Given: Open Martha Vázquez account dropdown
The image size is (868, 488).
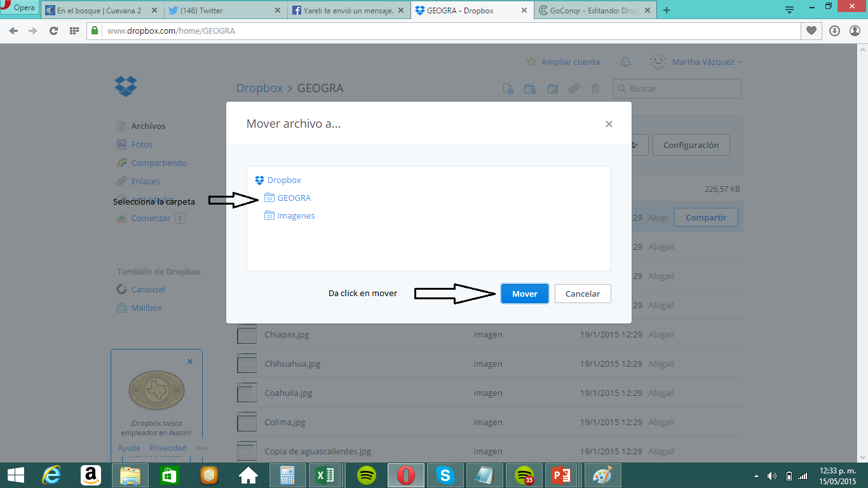Looking at the screenshot, I should click(707, 62).
